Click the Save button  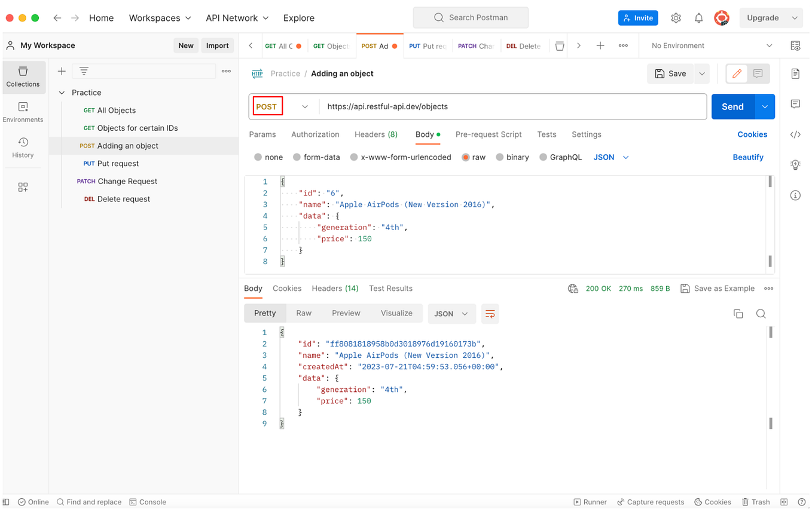pyautogui.click(x=671, y=73)
